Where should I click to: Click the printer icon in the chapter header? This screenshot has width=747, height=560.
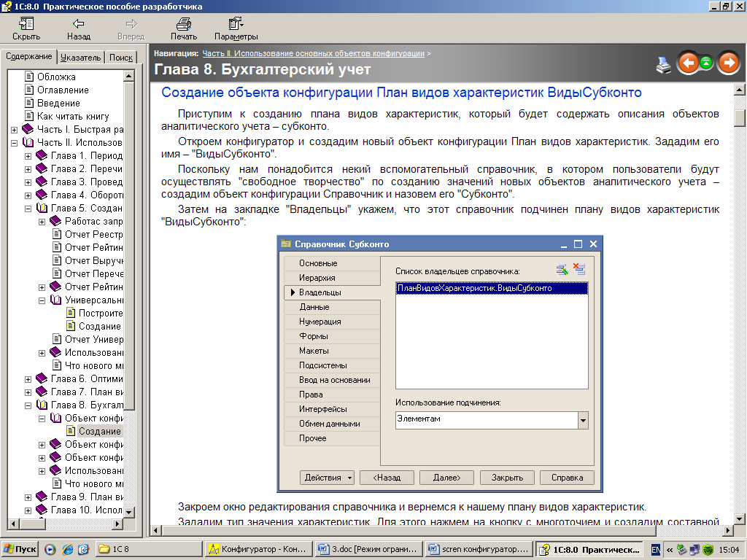(664, 64)
